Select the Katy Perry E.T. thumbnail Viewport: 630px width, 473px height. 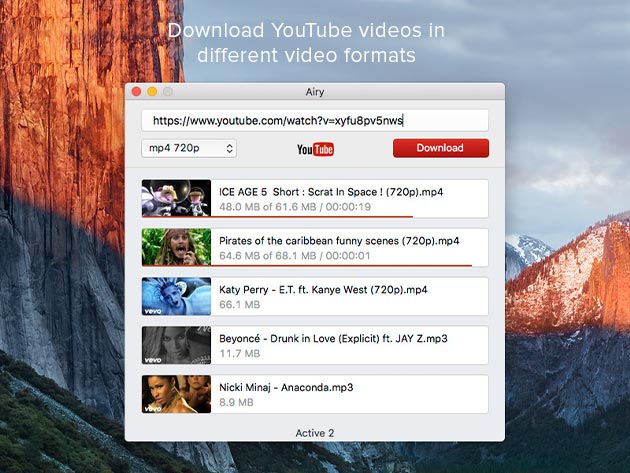176,296
